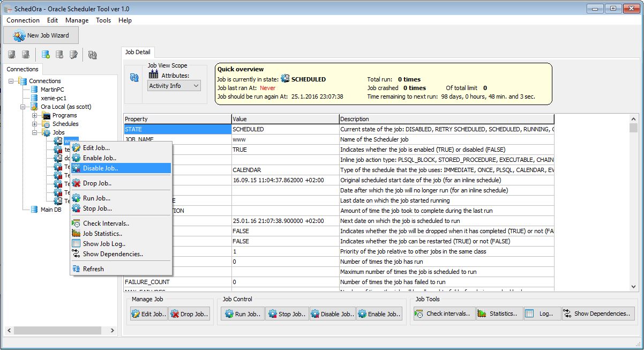The image size is (644, 350).
Task: Choose Stop Job... from the context menu
Action: click(121, 208)
